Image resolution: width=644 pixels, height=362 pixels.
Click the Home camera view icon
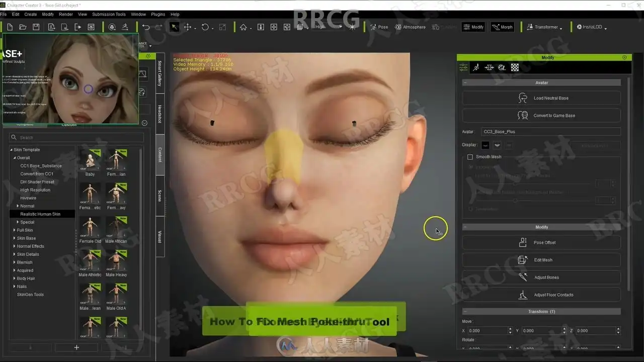(244, 27)
